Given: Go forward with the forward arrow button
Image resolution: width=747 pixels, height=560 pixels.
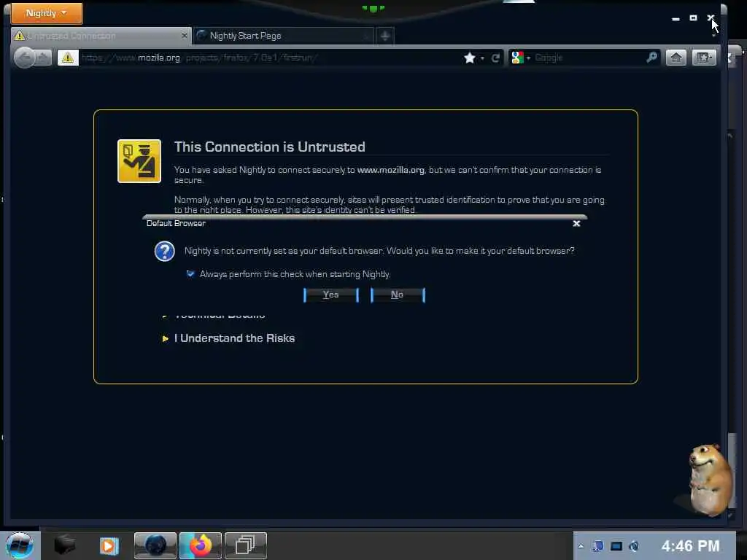Looking at the screenshot, I should pos(43,58).
